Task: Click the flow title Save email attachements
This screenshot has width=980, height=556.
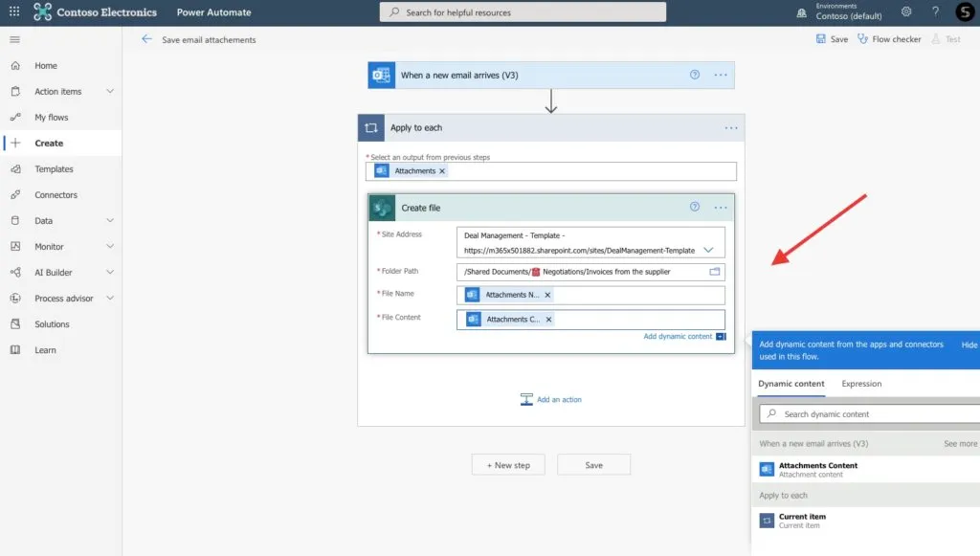Action: point(209,39)
